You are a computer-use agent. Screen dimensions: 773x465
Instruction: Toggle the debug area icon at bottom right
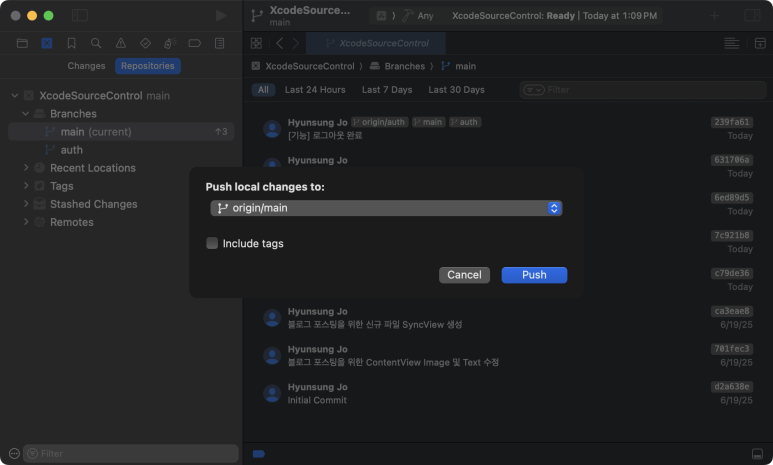[x=757, y=454]
